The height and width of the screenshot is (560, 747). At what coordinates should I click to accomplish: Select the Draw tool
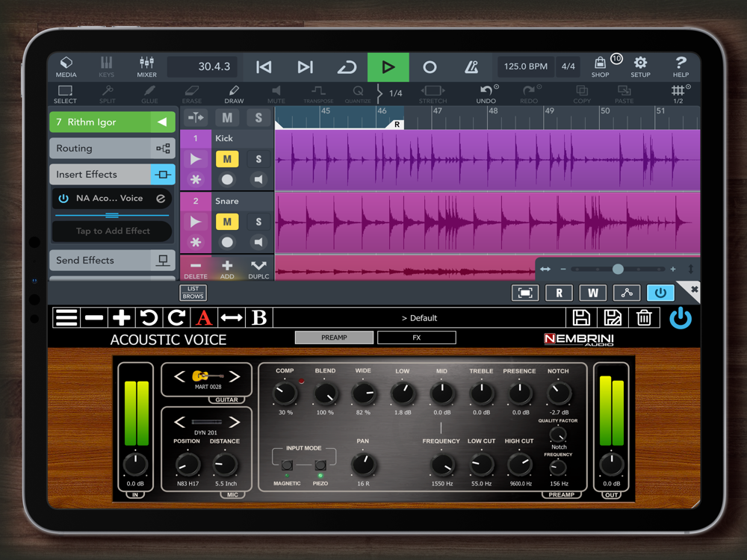coord(234,94)
